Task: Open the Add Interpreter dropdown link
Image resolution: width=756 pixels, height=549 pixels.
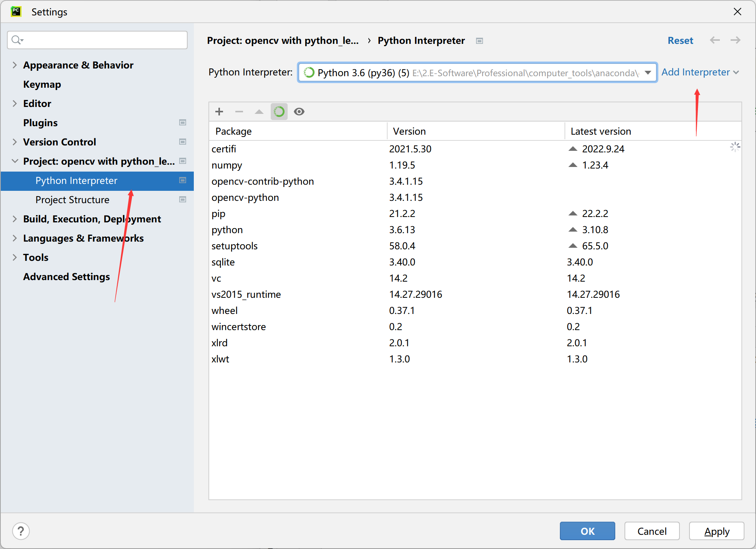Action: click(x=700, y=72)
